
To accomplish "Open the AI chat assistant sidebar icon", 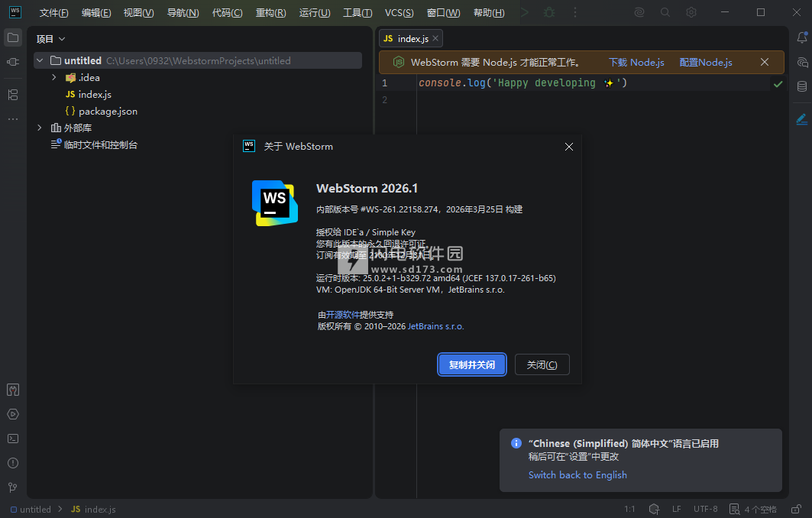I will 801,62.
